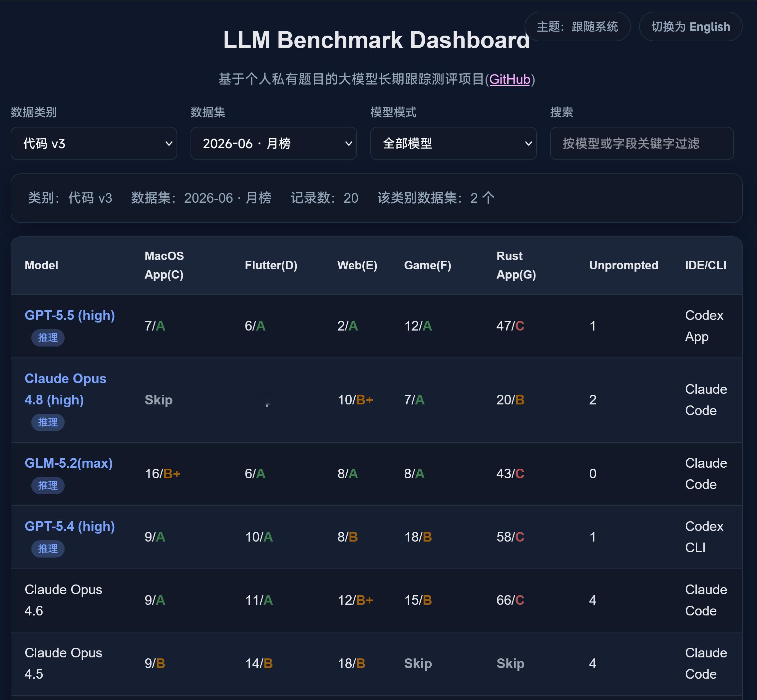Image resolution: width=757 pixels, height=700 pixels.
Task: Open the 数据集 dropdown showing 2026-06 · 月榜
Action: pos(273,143)
